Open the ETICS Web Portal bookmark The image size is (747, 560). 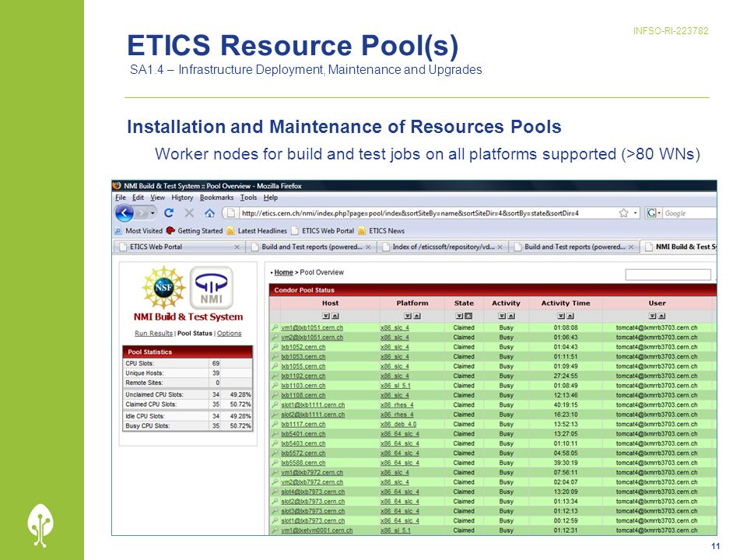click(322, 231)
